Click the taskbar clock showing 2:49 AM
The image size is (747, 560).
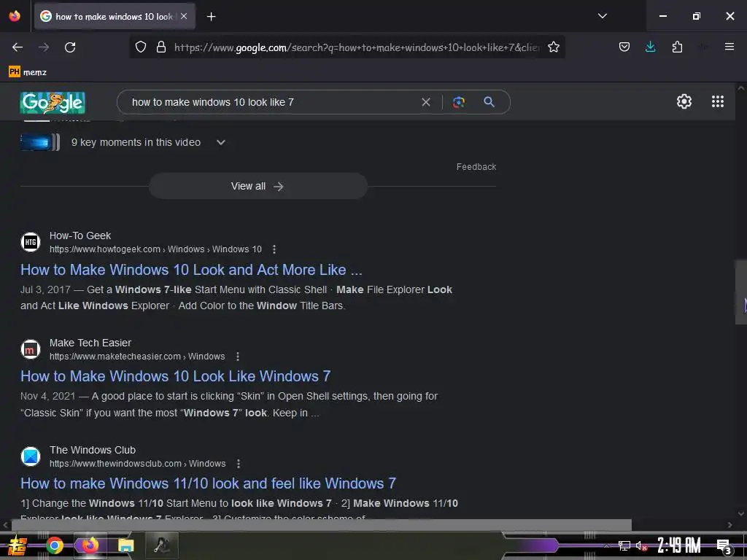(x=678, y=545)
